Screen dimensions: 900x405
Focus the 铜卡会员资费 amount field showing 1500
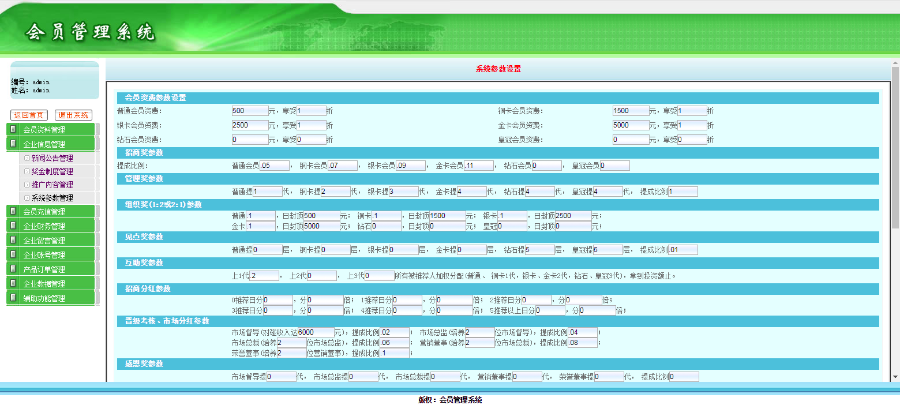pyautogui.click(x=631, y=111)
